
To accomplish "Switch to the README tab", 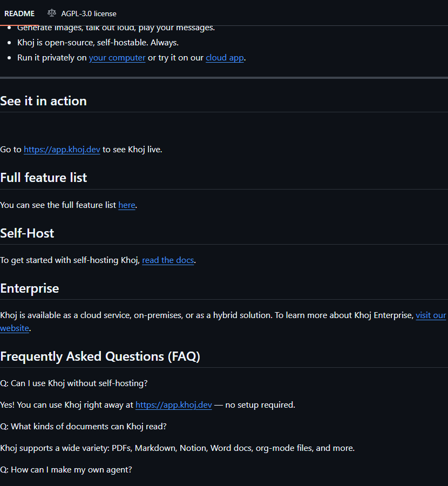I will point(19,13).
